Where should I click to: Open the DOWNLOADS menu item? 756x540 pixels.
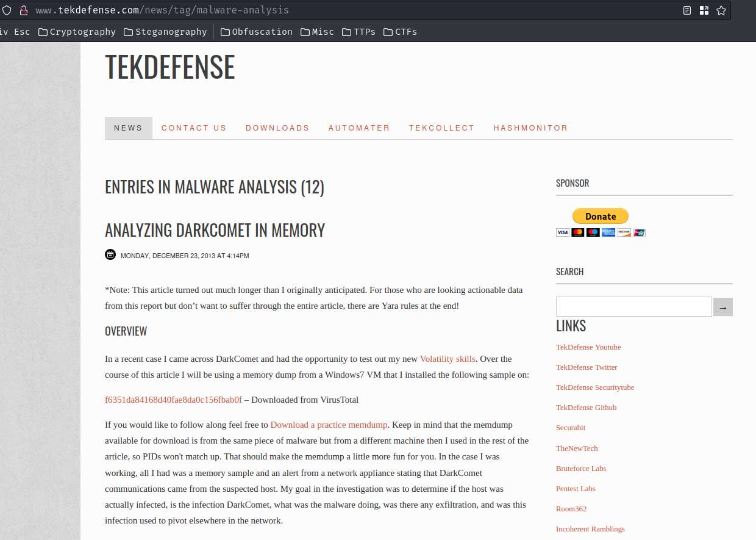pyautogui.click(x=277, y=128)
